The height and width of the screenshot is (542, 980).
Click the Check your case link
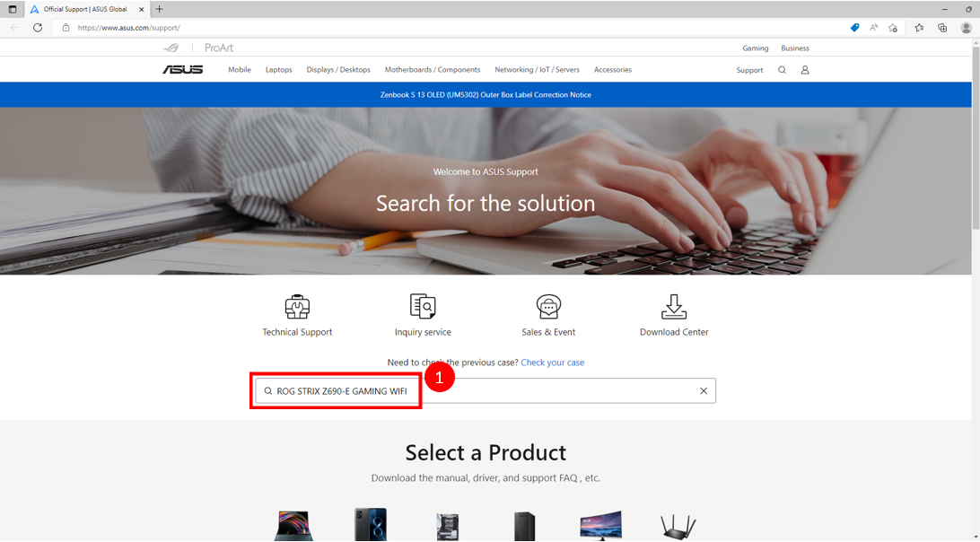point(553,362)
